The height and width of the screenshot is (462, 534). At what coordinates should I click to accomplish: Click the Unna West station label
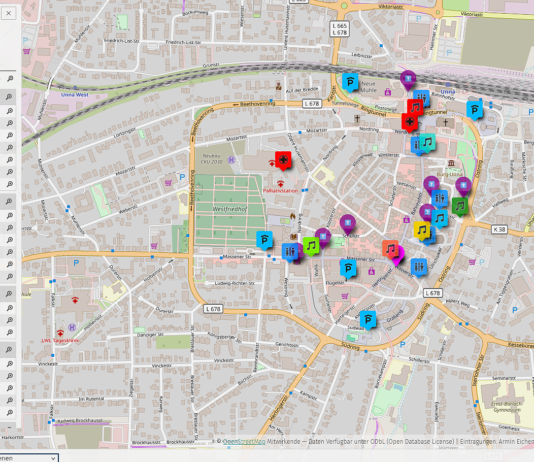75,95
